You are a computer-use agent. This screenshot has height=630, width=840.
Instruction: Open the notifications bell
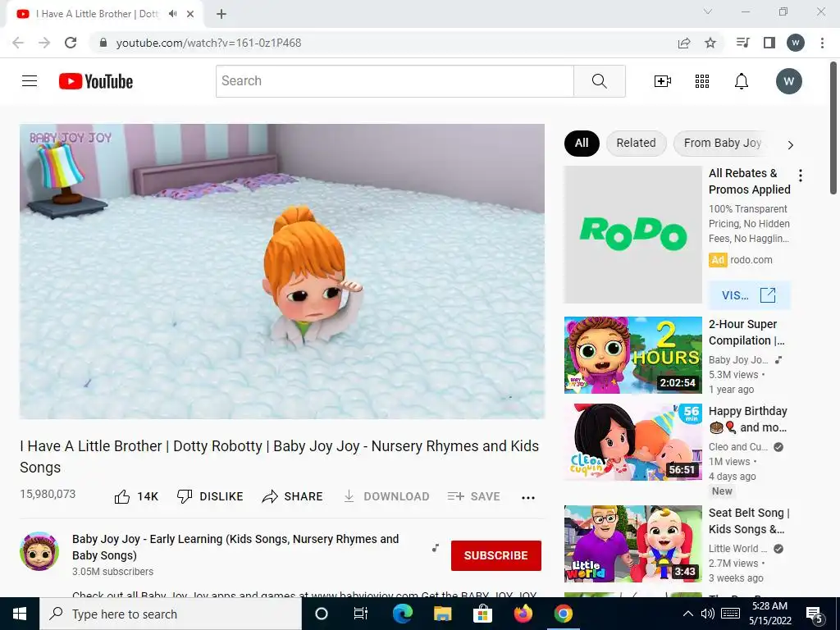pyautogui.click(x=742, y=81)
